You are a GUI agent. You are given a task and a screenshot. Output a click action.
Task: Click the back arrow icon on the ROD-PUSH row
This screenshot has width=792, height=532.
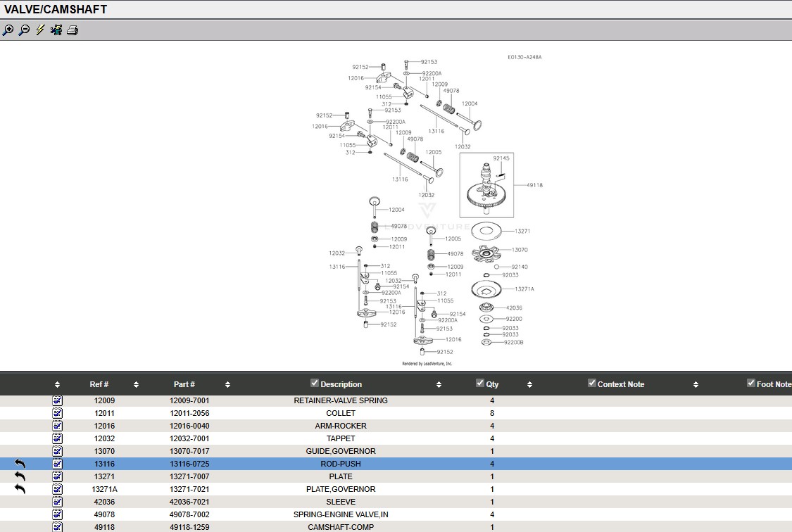coord(20,464)
